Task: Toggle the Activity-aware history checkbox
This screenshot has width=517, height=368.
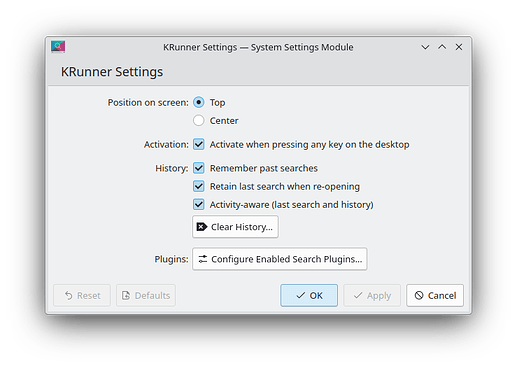Action: coord(199,204)
